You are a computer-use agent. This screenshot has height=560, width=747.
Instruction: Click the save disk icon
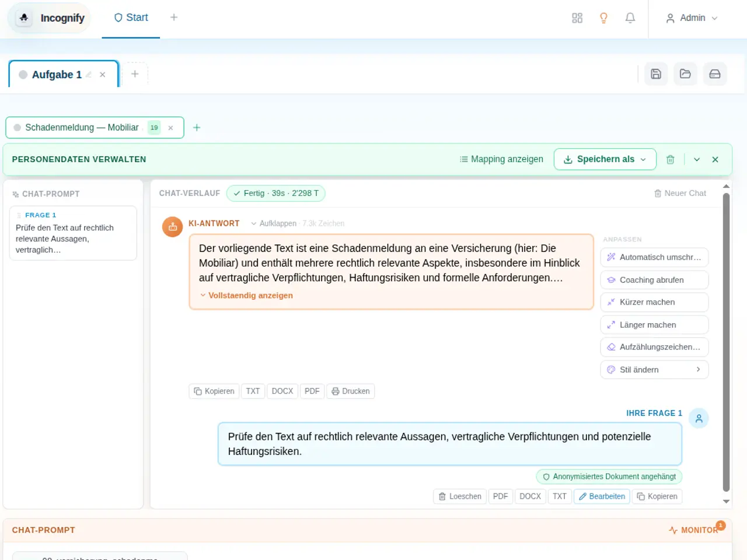(x=656, y=74)
